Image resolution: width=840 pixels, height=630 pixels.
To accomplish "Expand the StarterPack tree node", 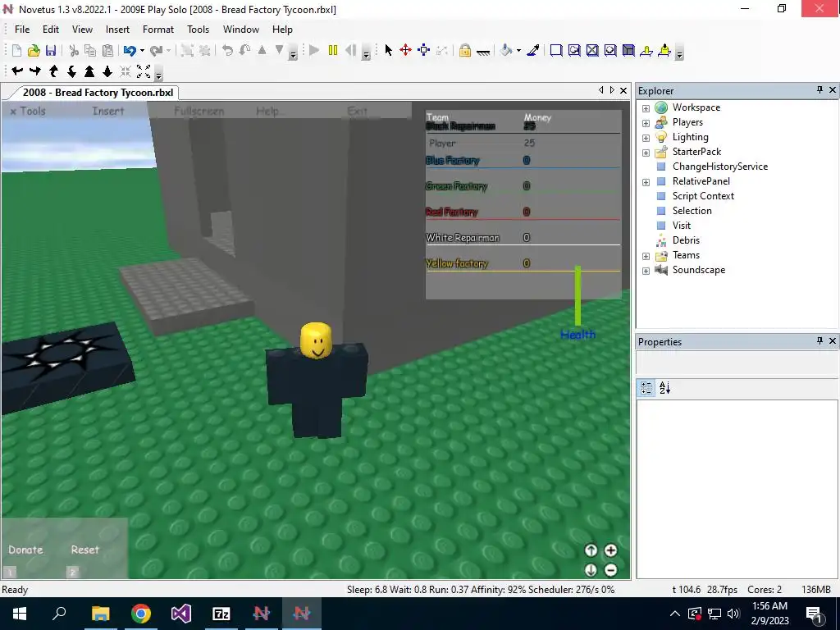I will (x=646, y=153).
